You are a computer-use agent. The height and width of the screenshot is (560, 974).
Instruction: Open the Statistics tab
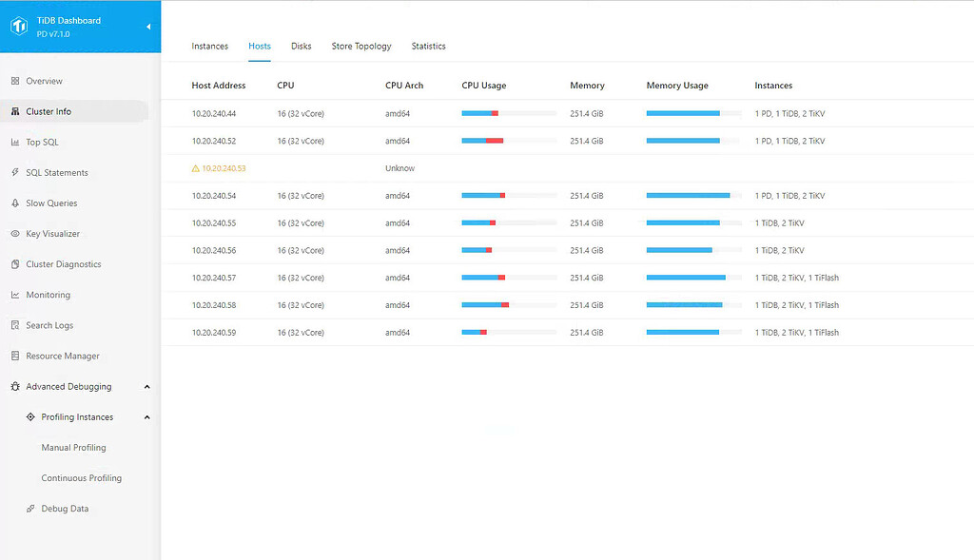(428, 47)
